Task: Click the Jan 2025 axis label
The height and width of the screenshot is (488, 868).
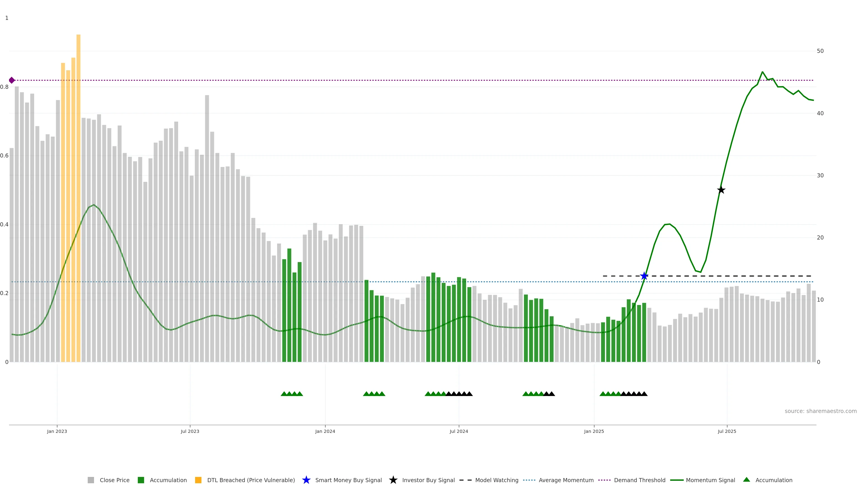Action: [594, 431]
